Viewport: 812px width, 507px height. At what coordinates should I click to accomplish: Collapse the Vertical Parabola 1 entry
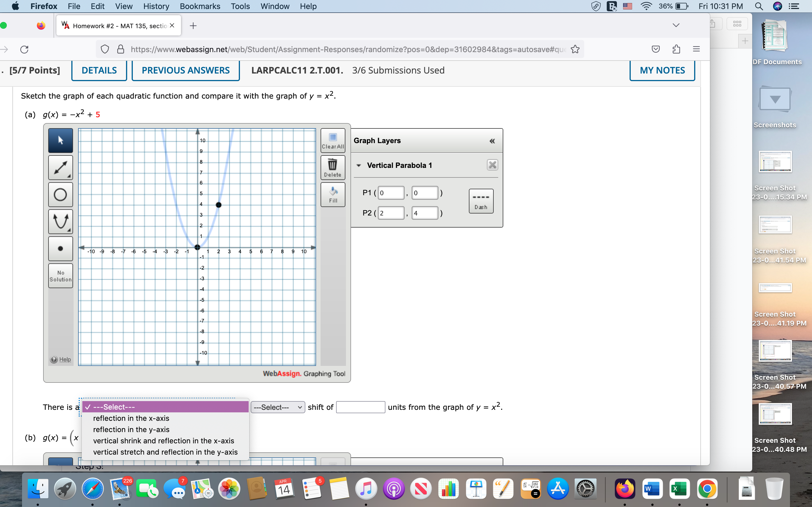359,165
